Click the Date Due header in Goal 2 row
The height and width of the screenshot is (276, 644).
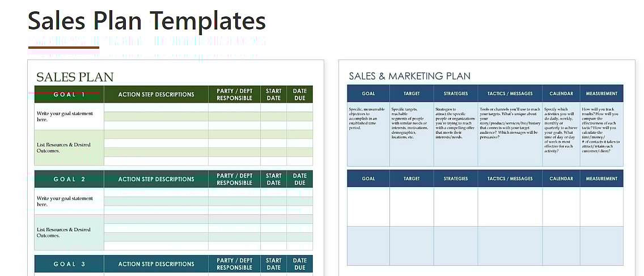(299, 179)
